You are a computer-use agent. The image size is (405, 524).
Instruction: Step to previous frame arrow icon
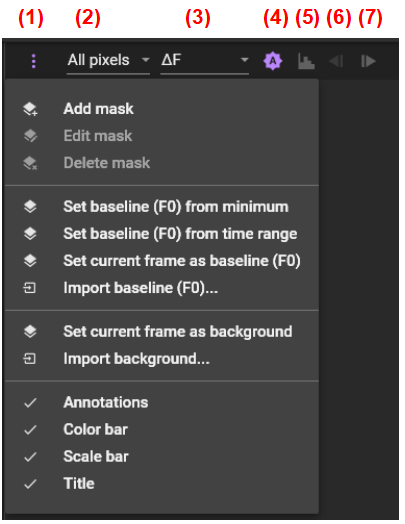coord(336,61)
